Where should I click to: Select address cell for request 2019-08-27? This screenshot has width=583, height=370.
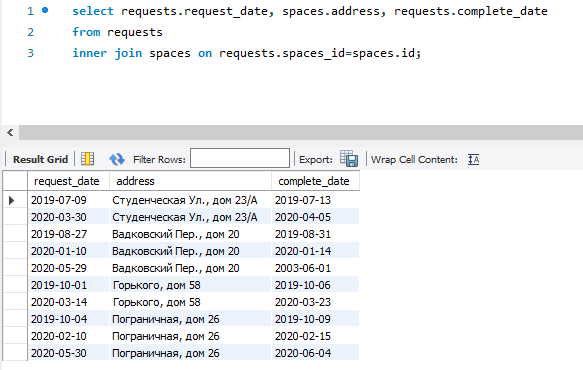click(190, 234)
